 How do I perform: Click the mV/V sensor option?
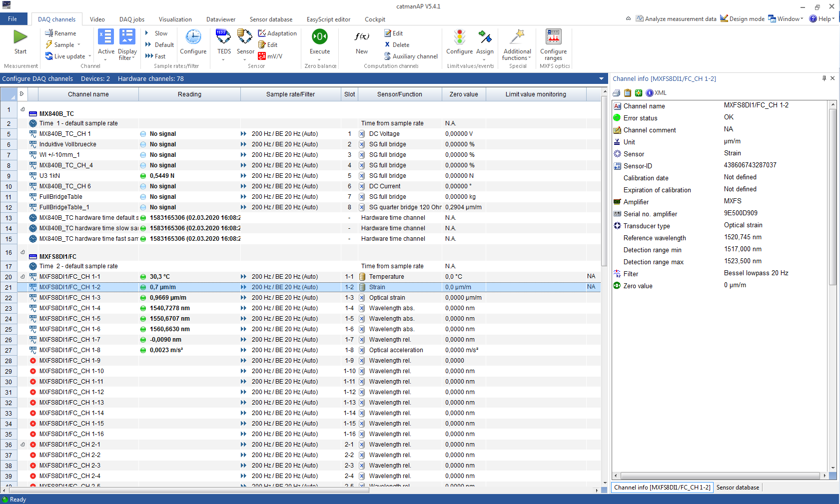[270, 56]
